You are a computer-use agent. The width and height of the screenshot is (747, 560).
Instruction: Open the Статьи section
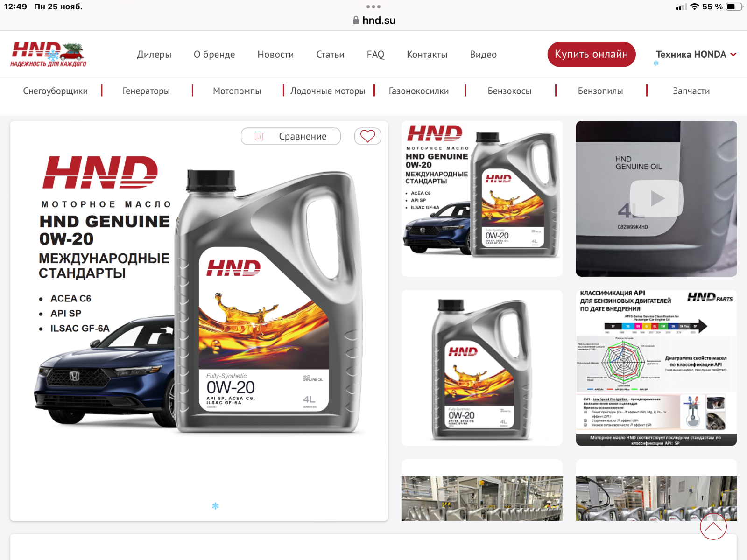330,55
